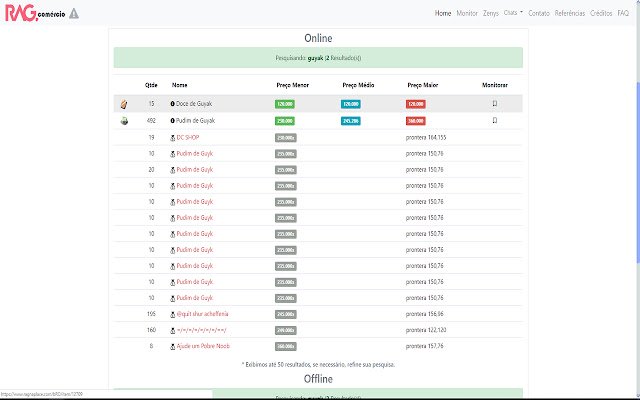Click the info icon before Doce de Guyak
The height and width of the screenshot is (400, 640).
click(173, 104)
